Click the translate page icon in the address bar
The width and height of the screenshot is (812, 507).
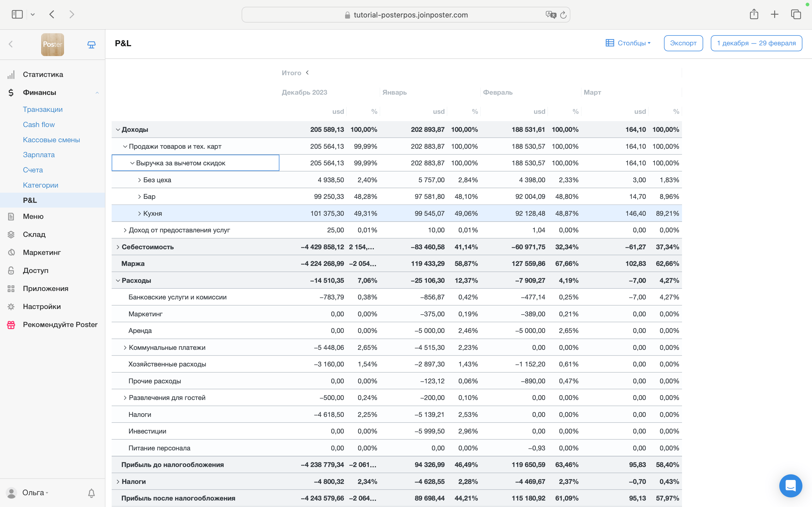pos(551,15)
